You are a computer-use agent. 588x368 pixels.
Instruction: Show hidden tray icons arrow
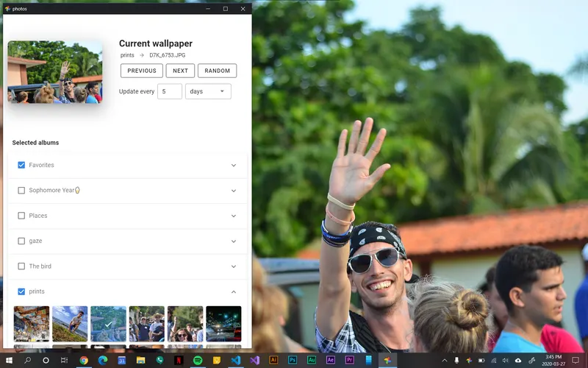[x=445, y=361]
